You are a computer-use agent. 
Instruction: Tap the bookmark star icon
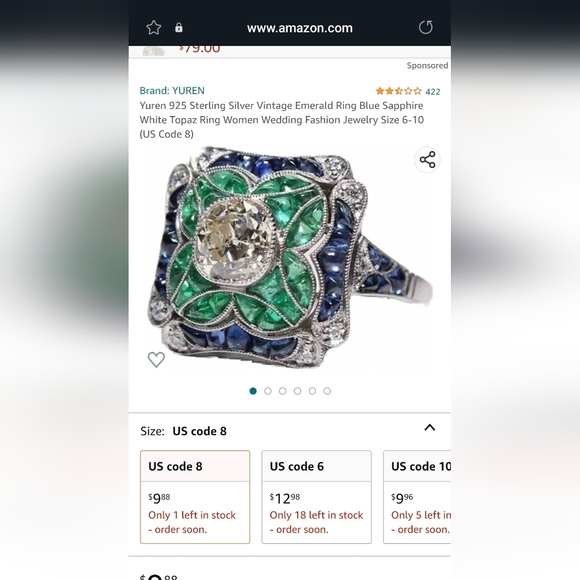click(154, 28)
